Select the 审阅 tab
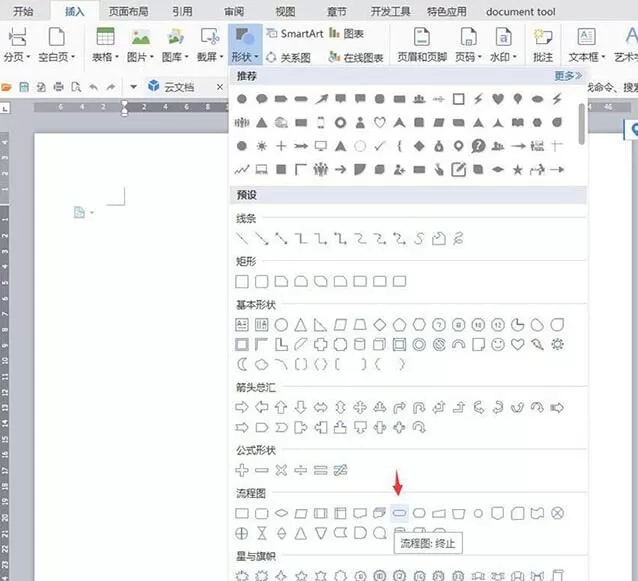 [x=234, y=11]
